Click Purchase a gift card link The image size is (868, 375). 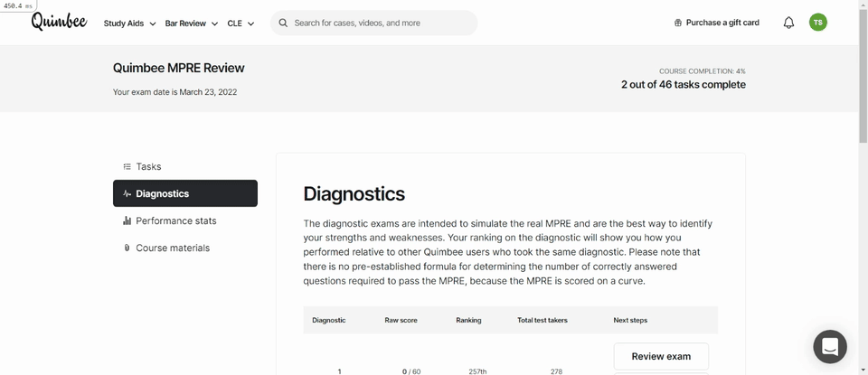click(x=722, y=23)
